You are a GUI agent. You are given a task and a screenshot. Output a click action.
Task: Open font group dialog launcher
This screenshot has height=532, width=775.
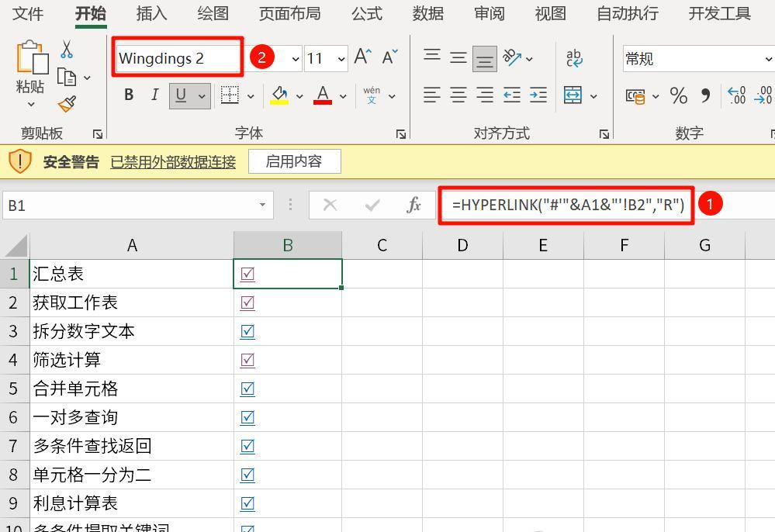[401, 133]
